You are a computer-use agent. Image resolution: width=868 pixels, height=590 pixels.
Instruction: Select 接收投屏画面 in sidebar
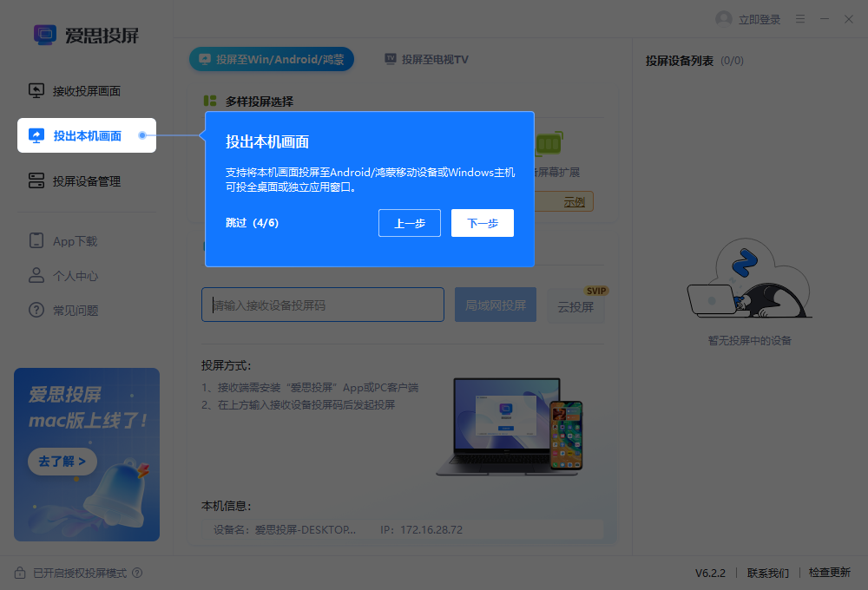pos(87,91)
